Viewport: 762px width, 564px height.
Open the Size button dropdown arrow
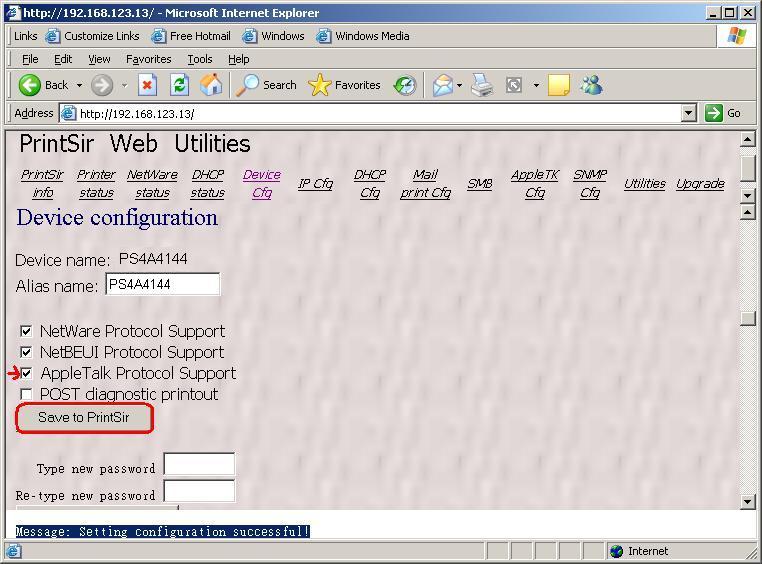(x=536, y=85)
